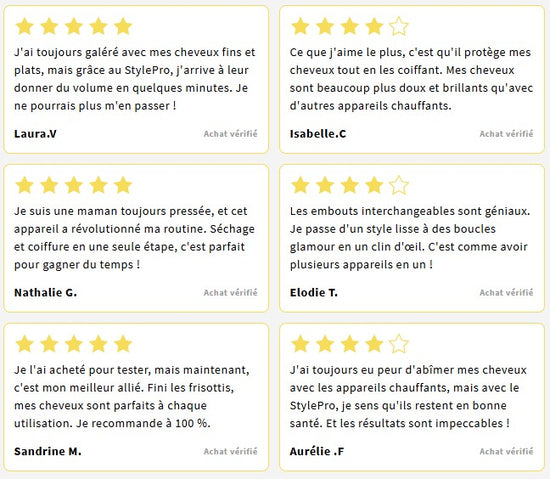Select the reviewer name Aurélie .F

pos(317,451)
